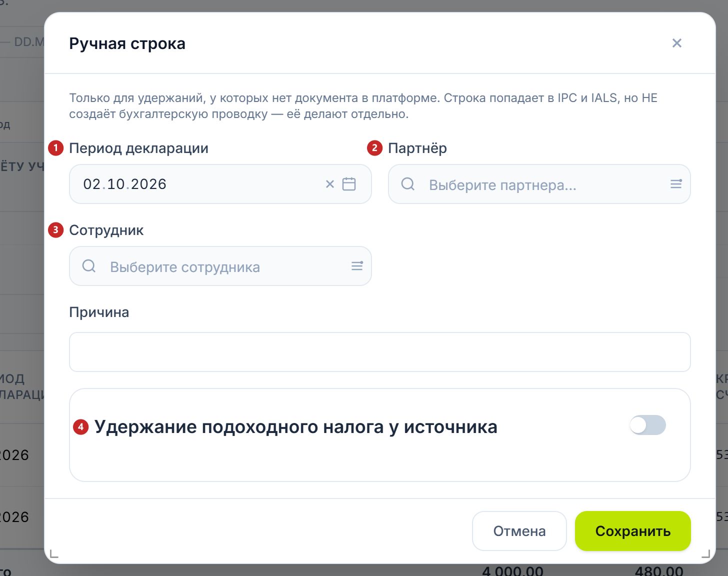Open employee list options icon
This screenshot has height=576, width=728.
tap(357, 266)
